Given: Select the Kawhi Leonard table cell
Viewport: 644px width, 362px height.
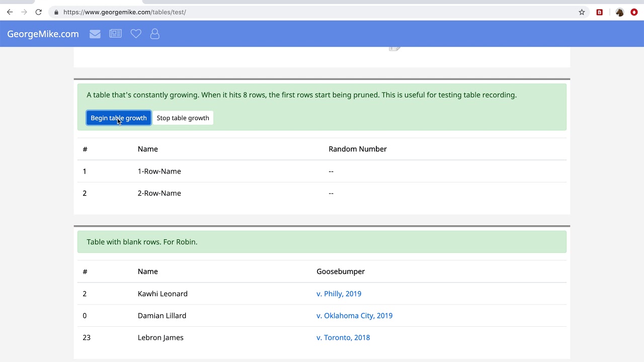Looking at the screenshot, I should [x=163, y=294].
